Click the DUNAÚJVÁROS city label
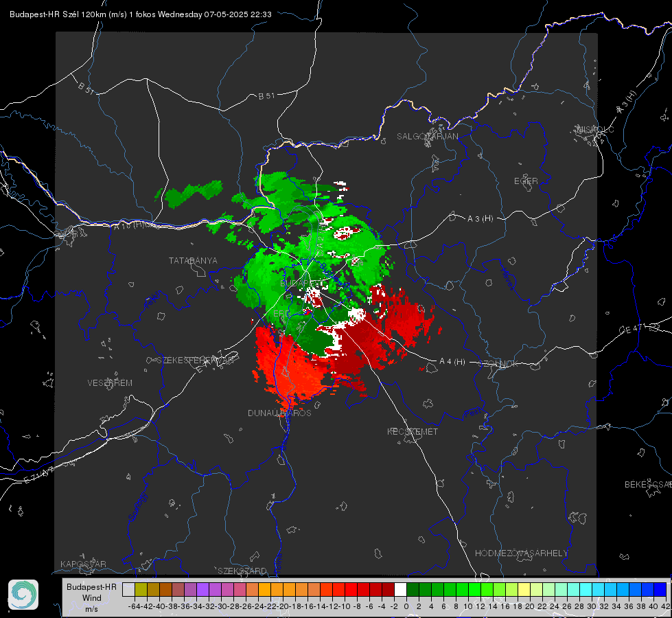672x618 pixels. (279, 413)
